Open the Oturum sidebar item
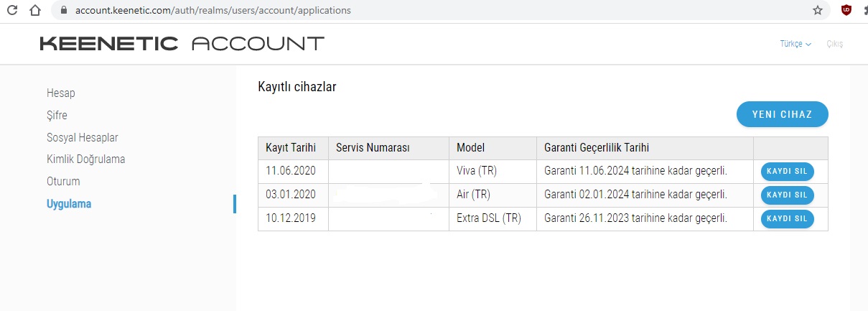 tap(63, 181)
